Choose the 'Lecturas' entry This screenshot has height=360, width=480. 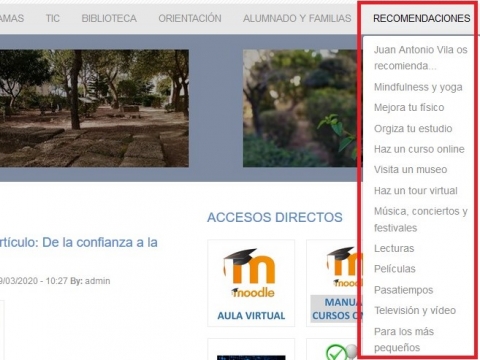(x=394, y=248)
